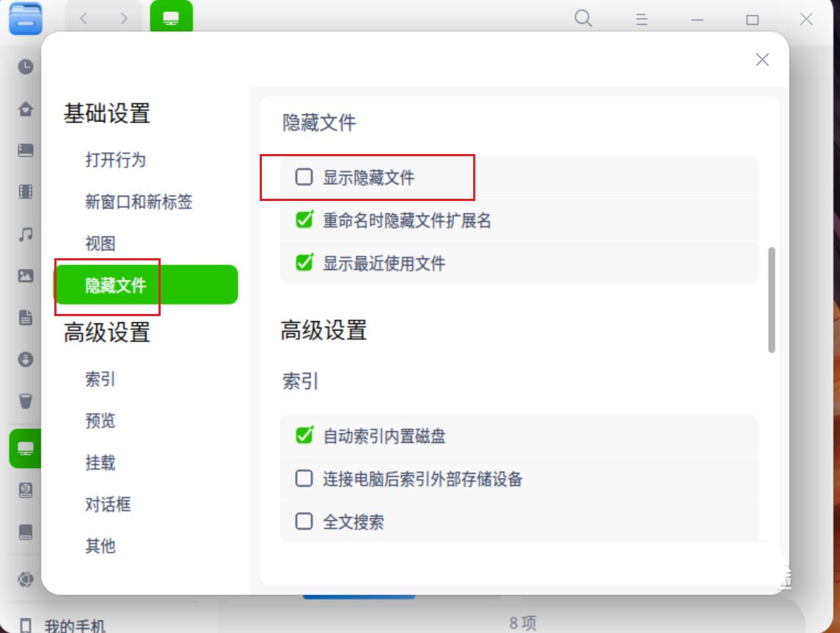Open the hamburger menu in title bar
Viewport: 840px width, 633px height.
pyautogui.click(x=641, y=20)
